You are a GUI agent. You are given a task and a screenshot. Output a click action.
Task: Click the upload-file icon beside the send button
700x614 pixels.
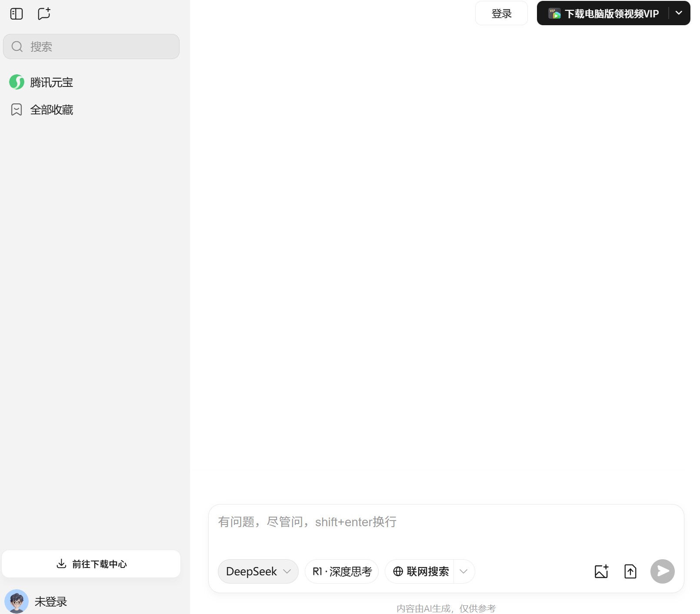pos(630,571)
